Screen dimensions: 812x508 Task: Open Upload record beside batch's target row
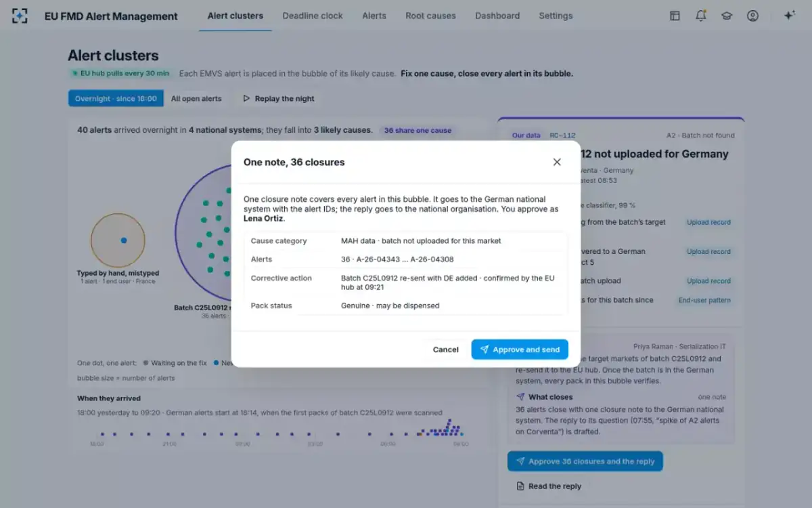point(708,222)
